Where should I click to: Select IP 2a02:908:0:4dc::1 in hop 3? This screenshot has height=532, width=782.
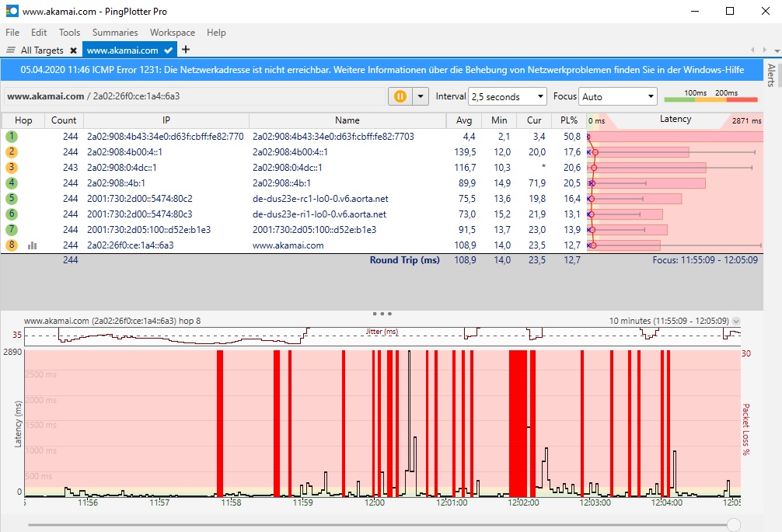[x=122, y=168]
